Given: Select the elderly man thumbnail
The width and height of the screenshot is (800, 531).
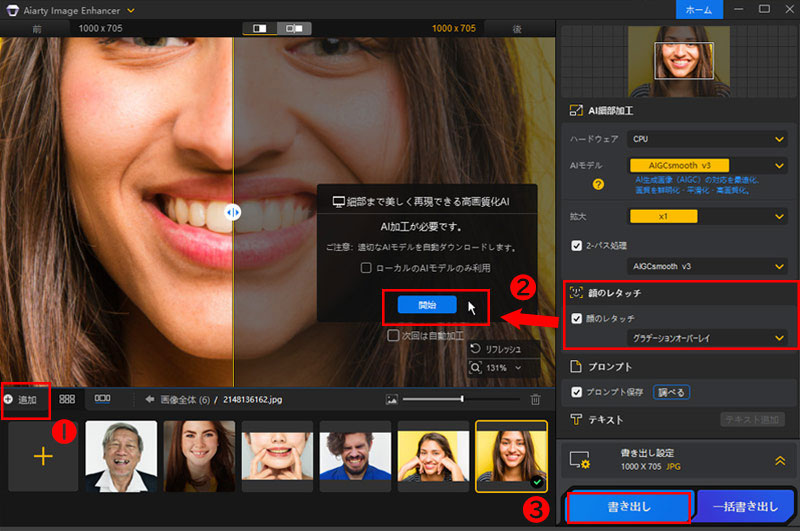Looking at the screenshot, I should click(121, 456).
